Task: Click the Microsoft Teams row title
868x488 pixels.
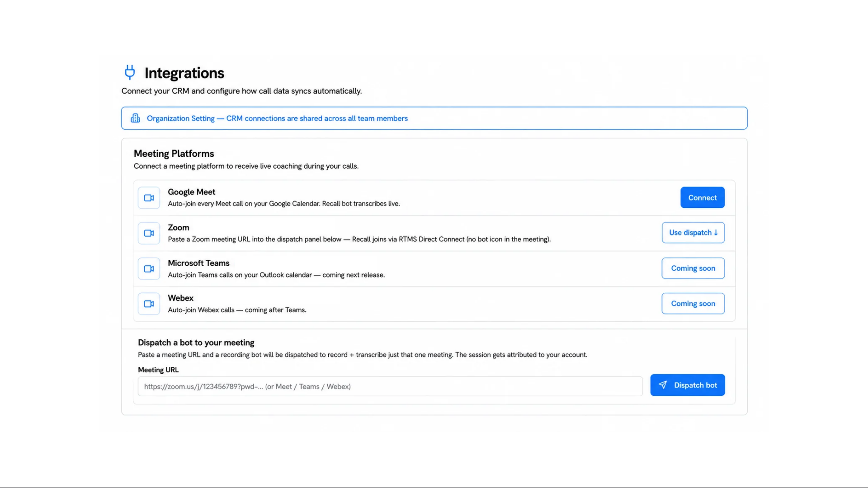Action: [x=198, y=263]
